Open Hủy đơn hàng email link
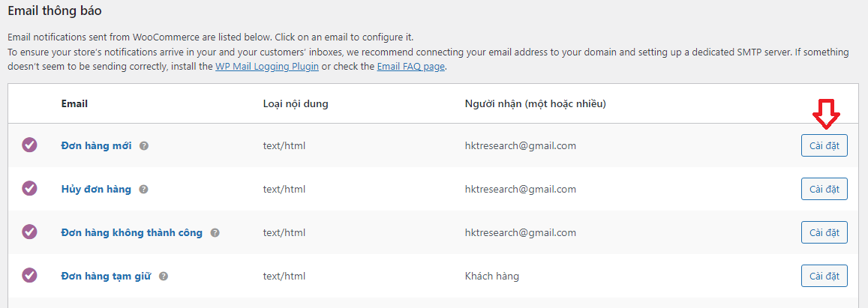Image resolution: width=868 pixels, height=308 pixels. tap(96, 190)
